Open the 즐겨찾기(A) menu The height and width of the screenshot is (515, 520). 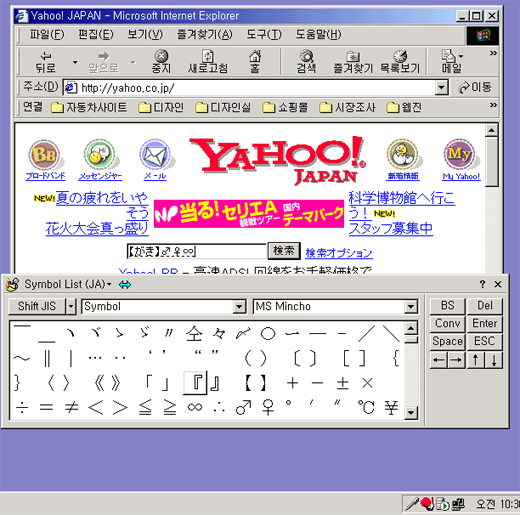coord(204,34)
